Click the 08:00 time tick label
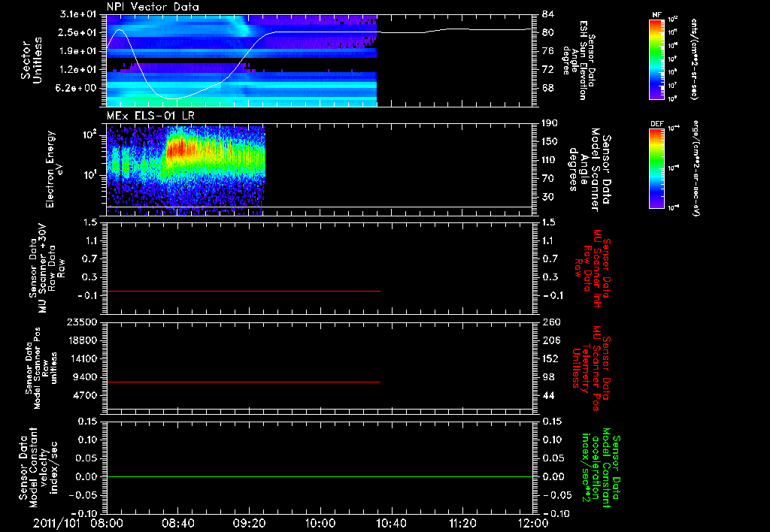The height and width of the screenshot is (532, 770). (x=107, y=523)
